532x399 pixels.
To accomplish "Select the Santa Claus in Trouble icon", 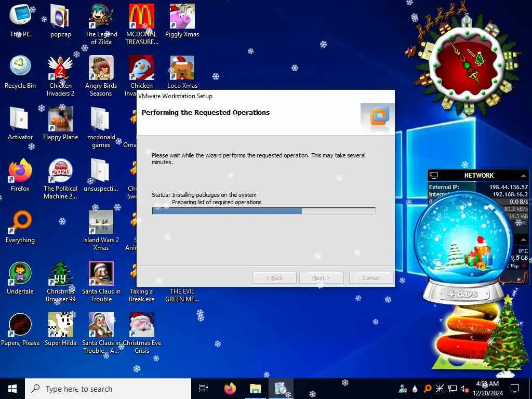I will 101,282.
